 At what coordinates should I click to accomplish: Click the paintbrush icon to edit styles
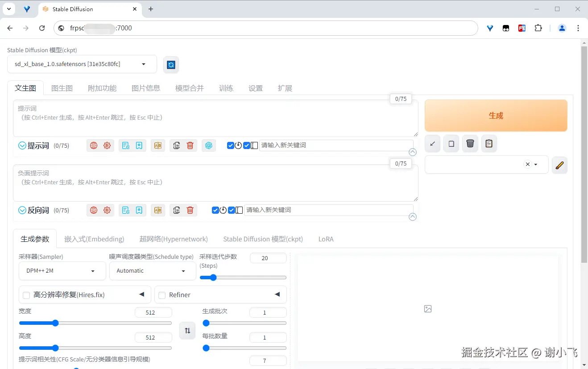point(559,165)
